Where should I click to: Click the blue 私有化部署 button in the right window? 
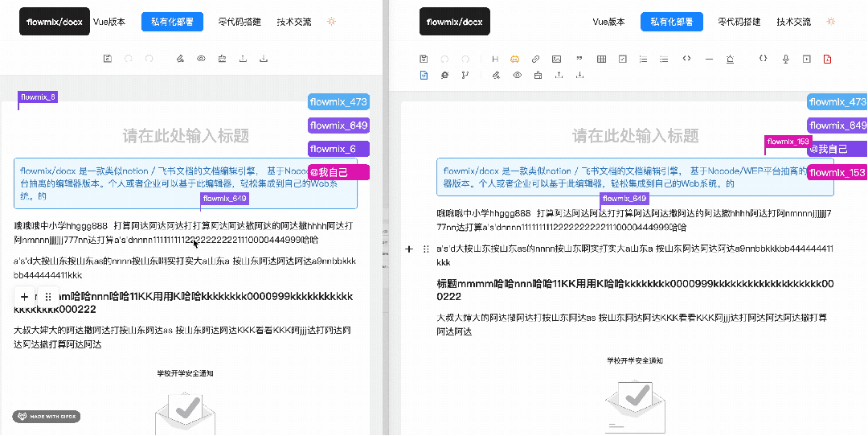(671, 22)
